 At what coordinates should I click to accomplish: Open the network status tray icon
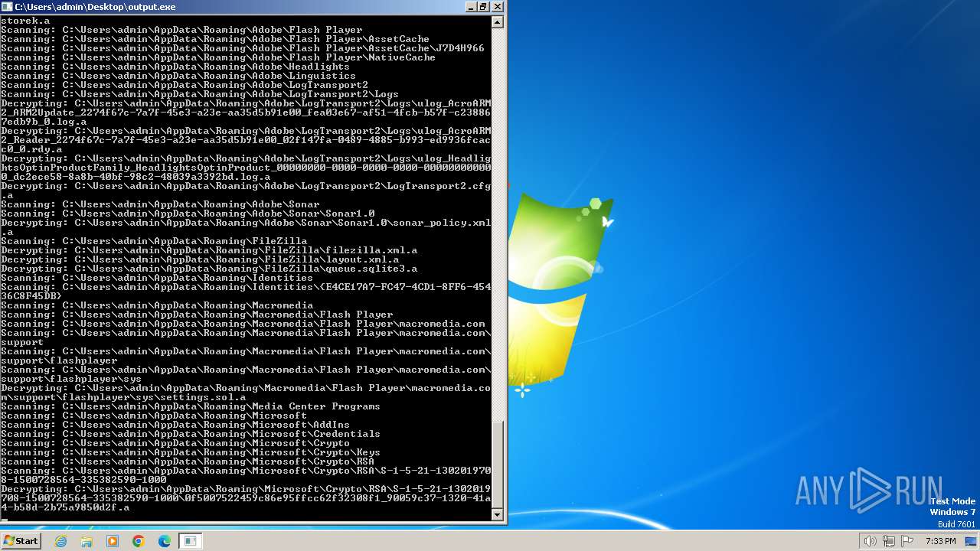pyautogui.click(x=889, y=541)
